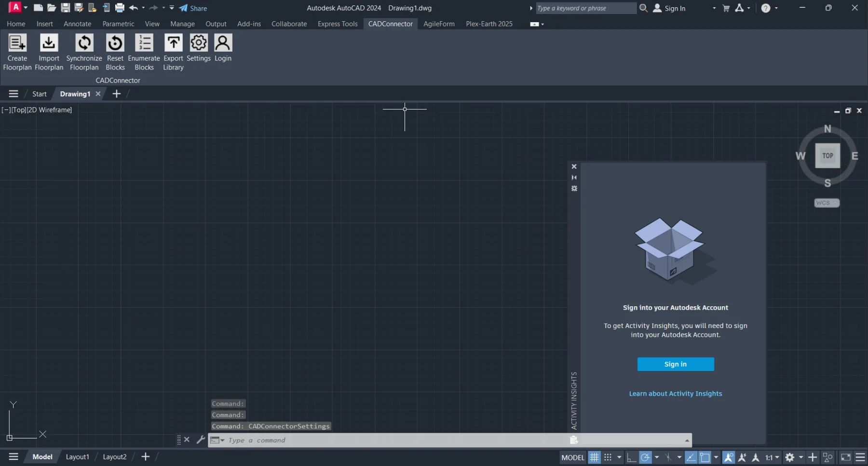The image size is (868, 466).
Task: Click the Open file folder icon
Action: coord(52,8)
